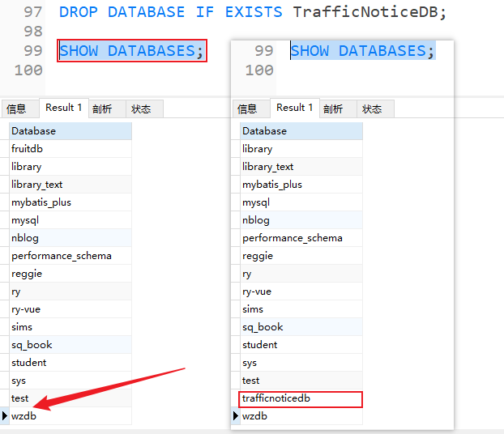504x434 pixels.
Task: Open the 信息 tab in right panel
Action: (251, 108)
